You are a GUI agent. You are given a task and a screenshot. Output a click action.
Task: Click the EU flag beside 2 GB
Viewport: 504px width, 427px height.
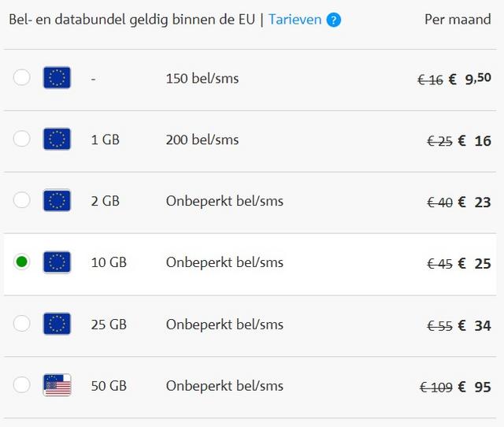click(57, 200)
